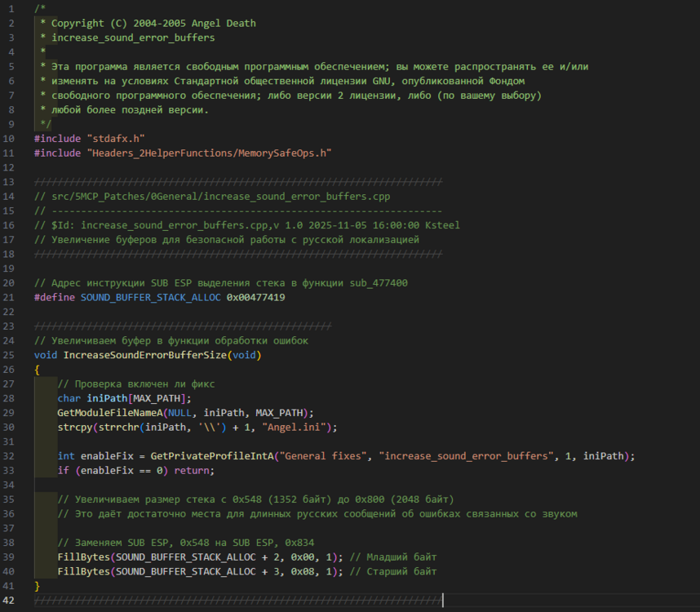
Task: Click the SOUND_BUFFER_STACK_ALLOC macro name in #define
Action: (x=150, y=298)
